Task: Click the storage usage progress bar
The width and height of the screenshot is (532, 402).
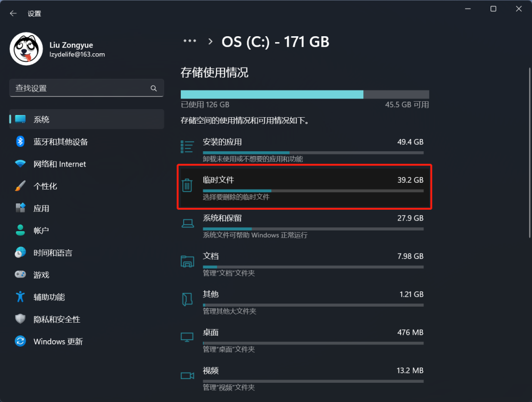Action: [x=304, y=94]
